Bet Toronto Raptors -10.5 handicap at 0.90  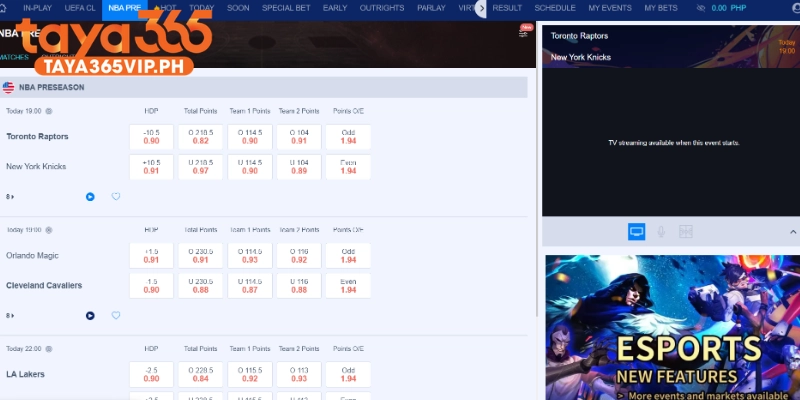(152, 137)
